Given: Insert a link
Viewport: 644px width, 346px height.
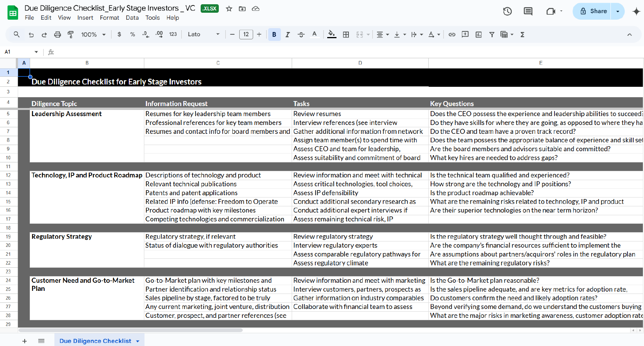Looking at the screenshot, I should (452, 34).
